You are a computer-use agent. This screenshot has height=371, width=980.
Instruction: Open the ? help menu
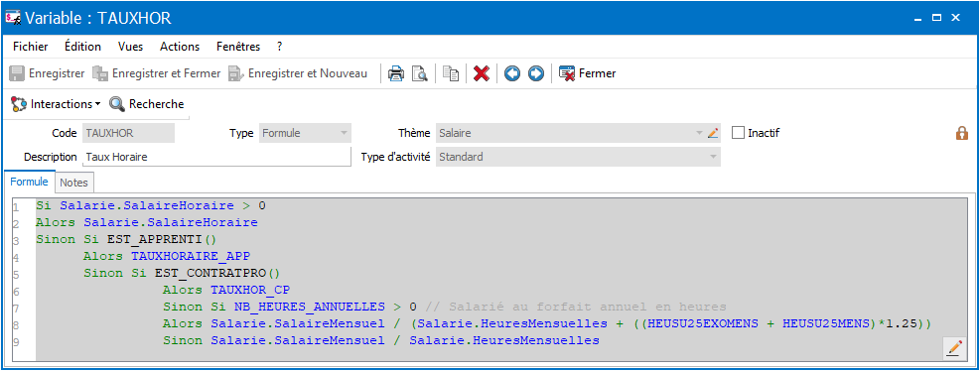pyautogui.click(x=280, y=47)
